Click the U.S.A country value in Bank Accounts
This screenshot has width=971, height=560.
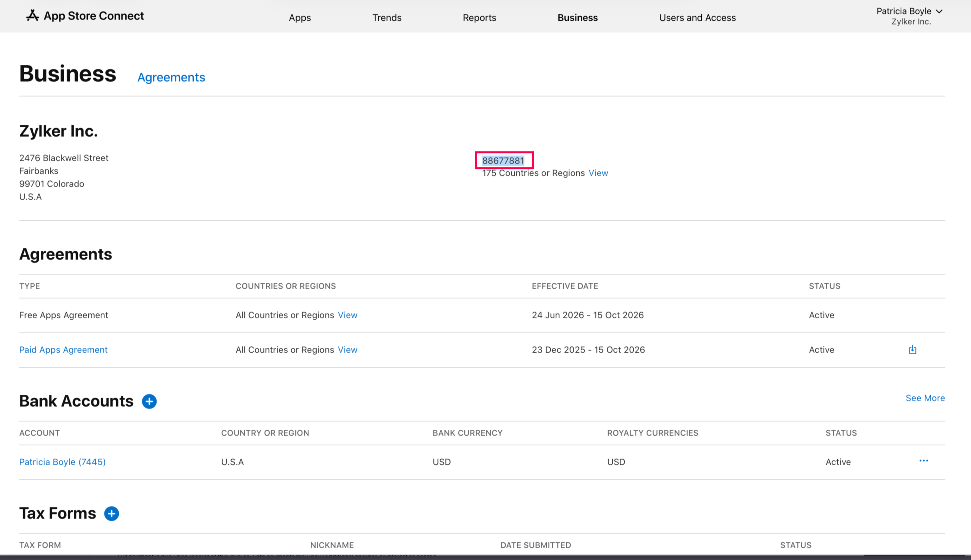232,462
